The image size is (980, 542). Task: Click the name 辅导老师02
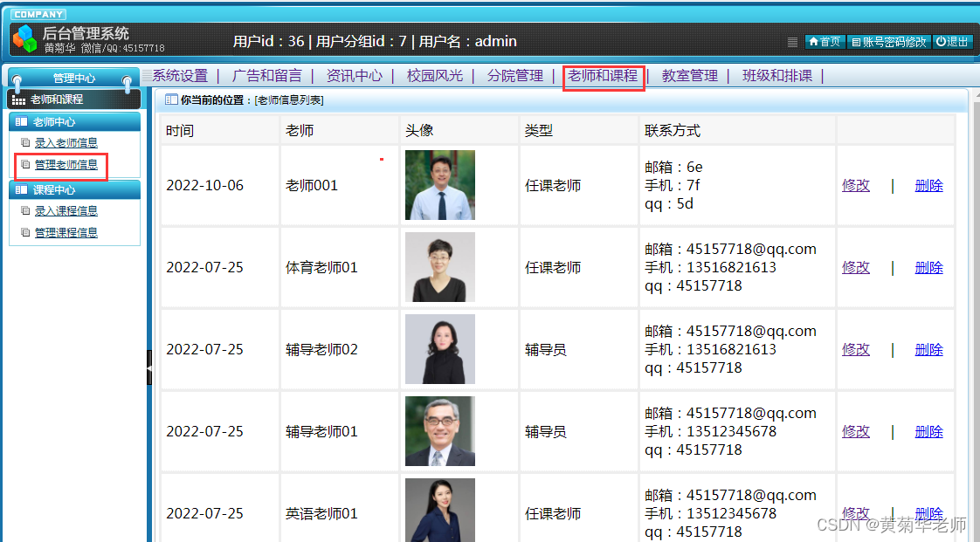click(322, 350)
